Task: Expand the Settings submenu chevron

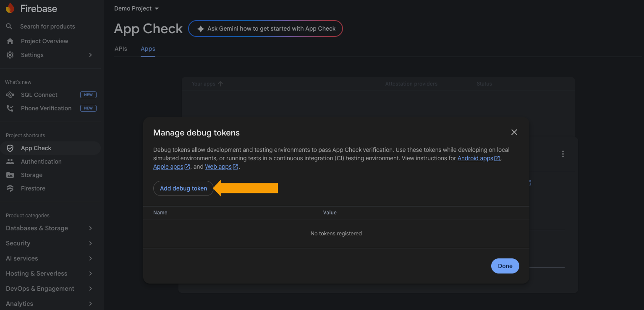Action: pyautogui.click(x=90, y=55)
